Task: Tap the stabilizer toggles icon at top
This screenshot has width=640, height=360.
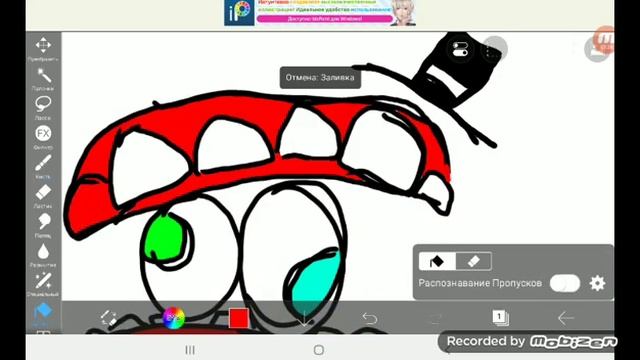Action: coord(460,49)
